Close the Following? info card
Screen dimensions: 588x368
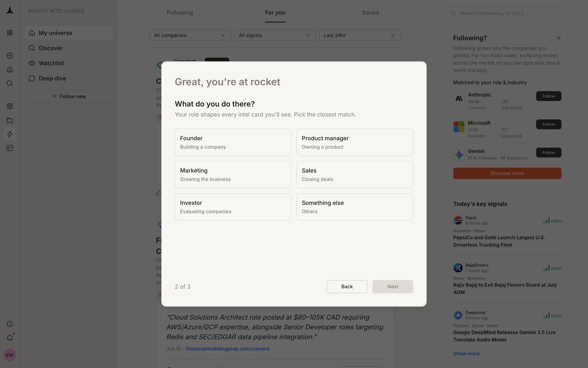pos(558,38)
